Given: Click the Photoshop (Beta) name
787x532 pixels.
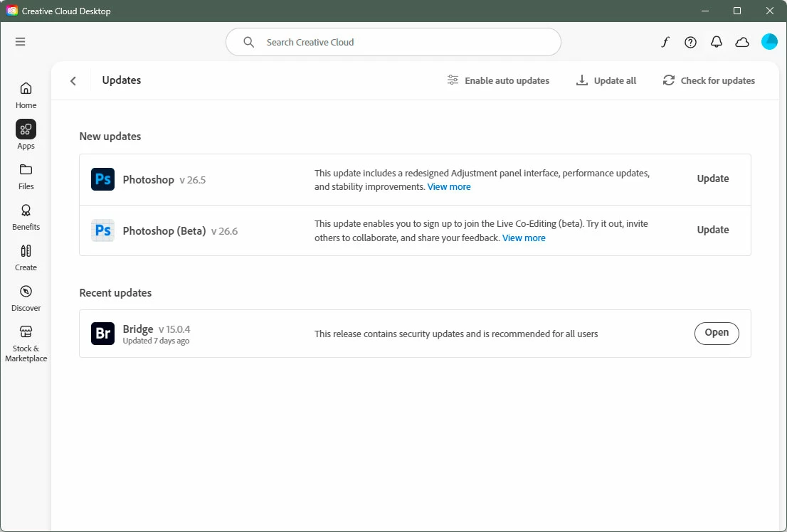Looking at the screenshot, I should pos(164,231).
